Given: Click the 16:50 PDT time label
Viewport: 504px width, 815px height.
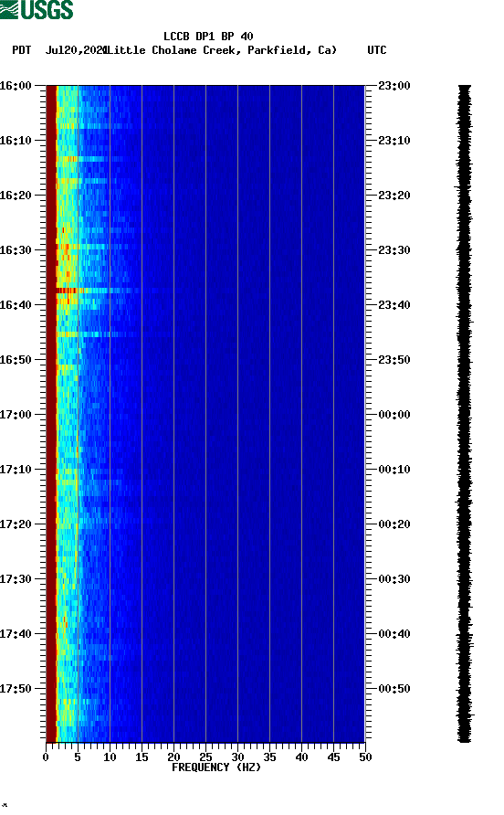Looking at the screenshot, I should pos(16,360).
